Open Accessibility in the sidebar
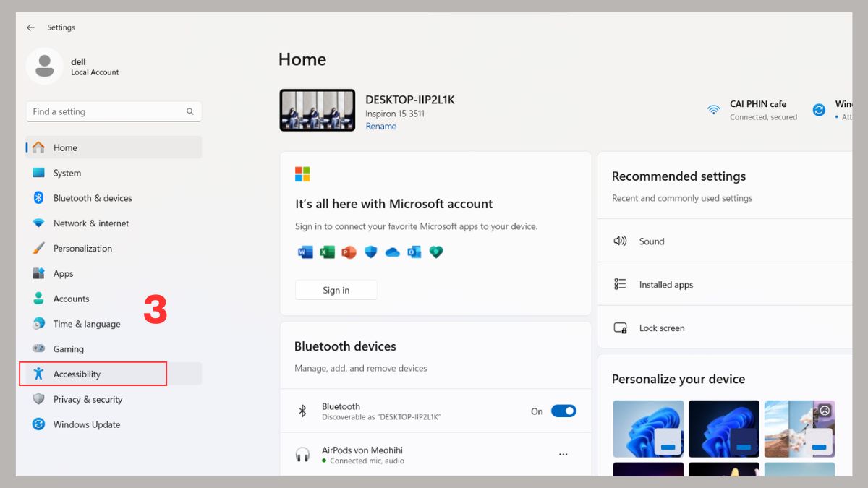 (x=114, y=374)
